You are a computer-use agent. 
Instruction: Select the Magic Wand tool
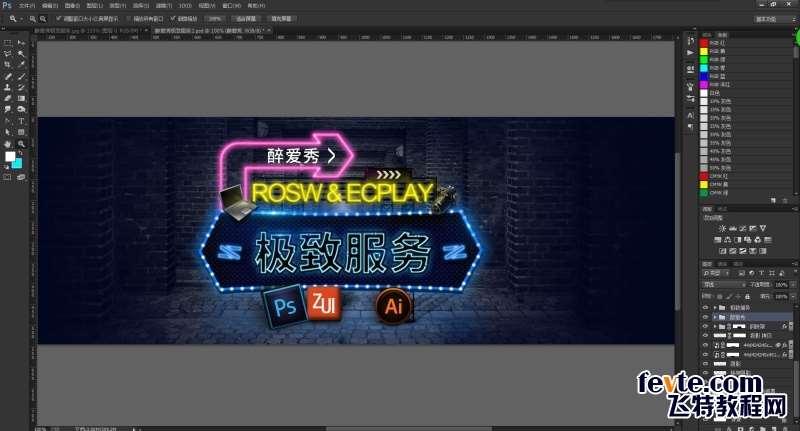[x=21, y=54]
